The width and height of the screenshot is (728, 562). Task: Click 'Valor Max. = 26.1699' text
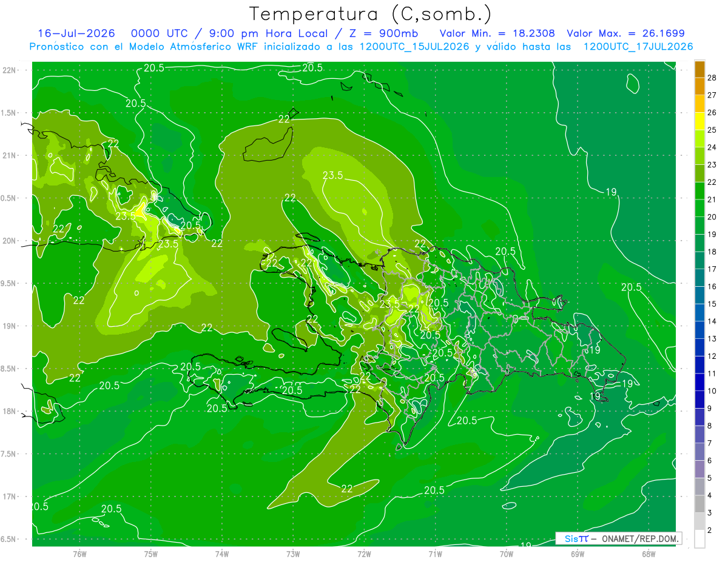point(625,34)
